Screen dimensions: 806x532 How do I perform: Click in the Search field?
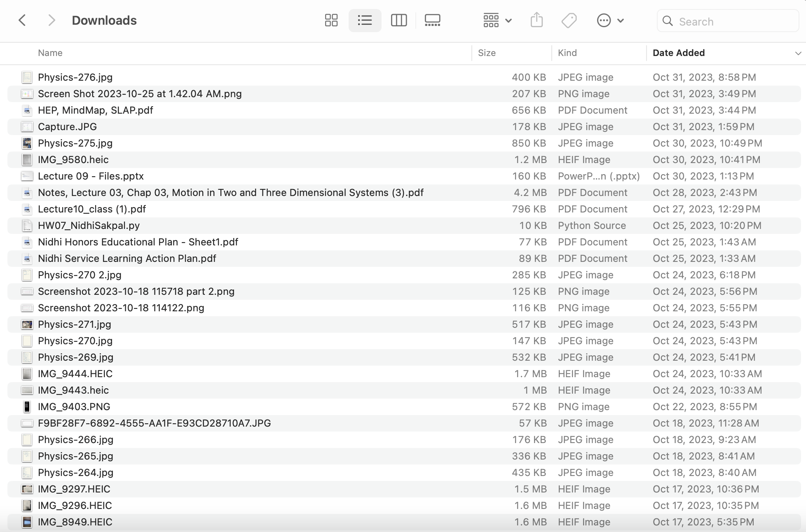[x=733, y=21]
